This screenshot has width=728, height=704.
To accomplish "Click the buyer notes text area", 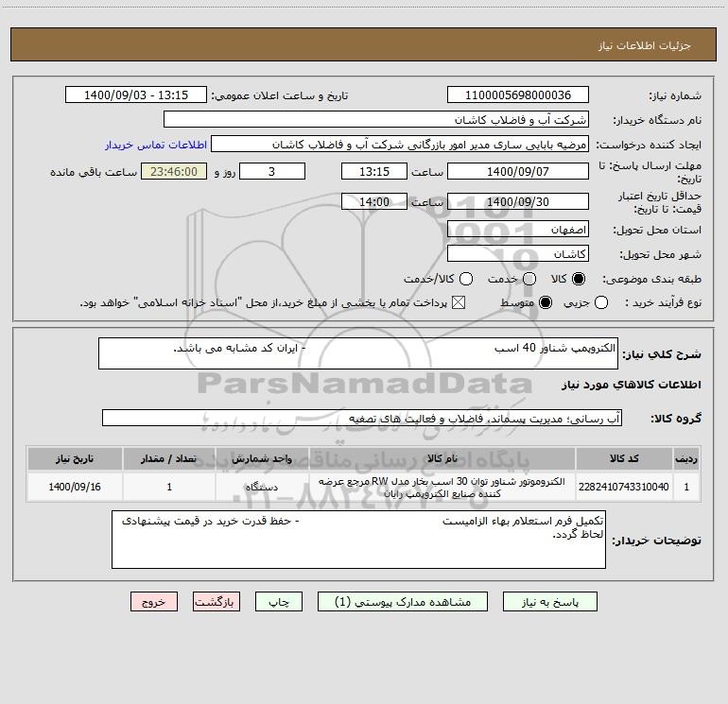I will coord(358,540).
